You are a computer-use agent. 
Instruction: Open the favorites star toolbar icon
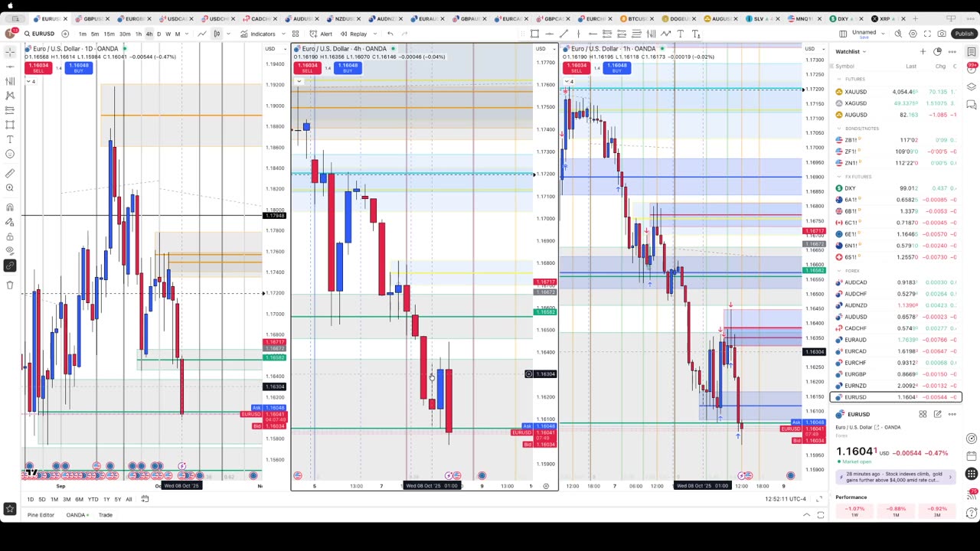tap(10, 509)
